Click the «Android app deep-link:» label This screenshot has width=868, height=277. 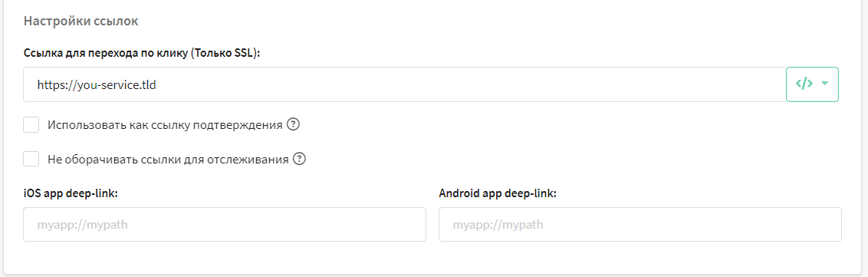click(x=498, y=193)
